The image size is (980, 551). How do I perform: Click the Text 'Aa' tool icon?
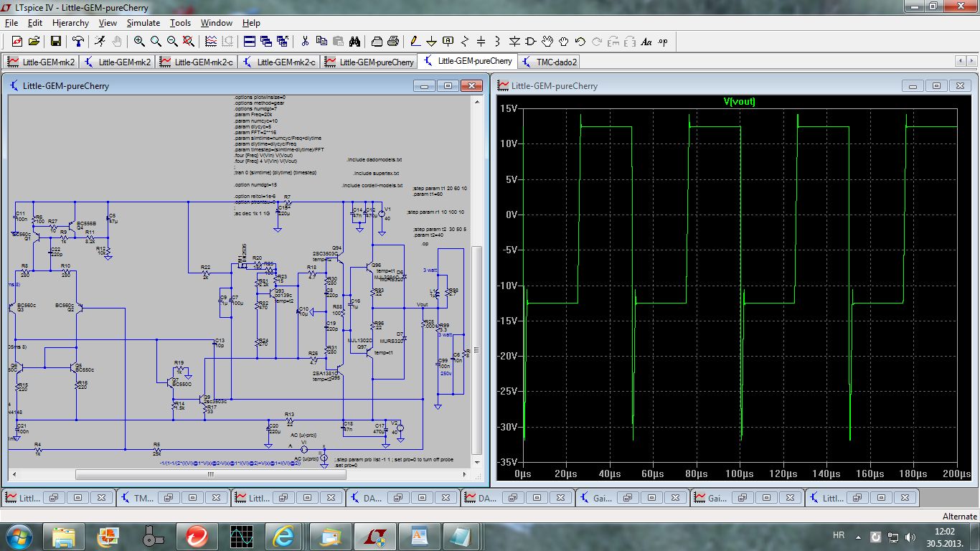[x=646, y=42]
